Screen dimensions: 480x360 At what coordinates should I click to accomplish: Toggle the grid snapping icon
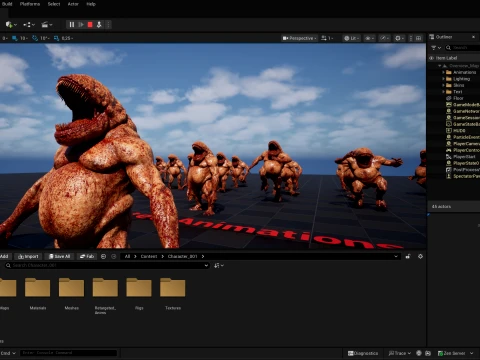pos(15,38)
